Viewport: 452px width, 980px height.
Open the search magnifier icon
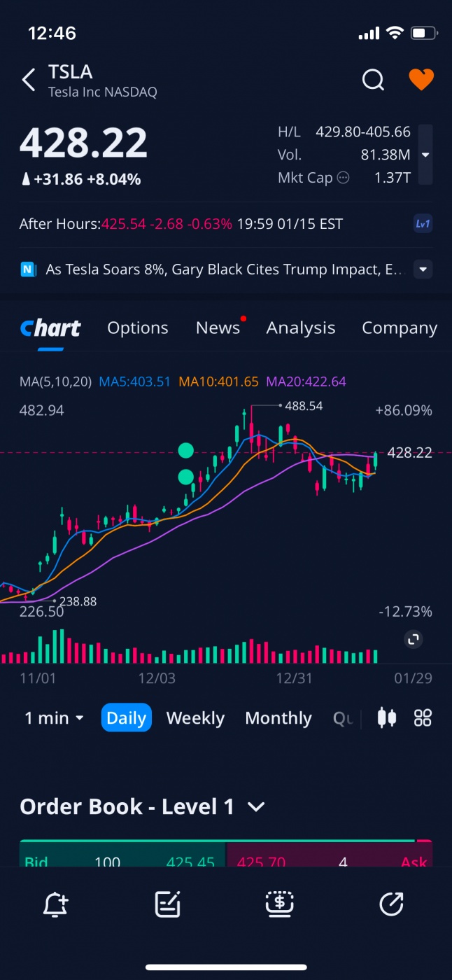[373, 80]
